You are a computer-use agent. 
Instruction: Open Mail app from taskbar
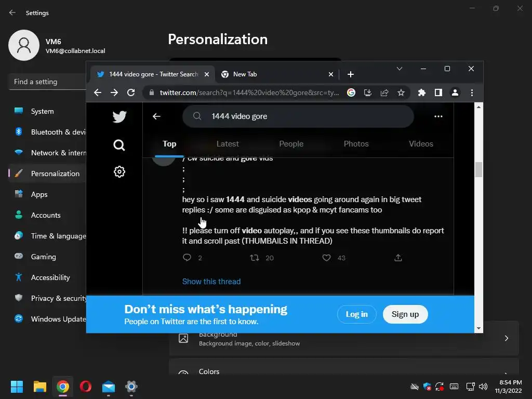tap(109, 387)
